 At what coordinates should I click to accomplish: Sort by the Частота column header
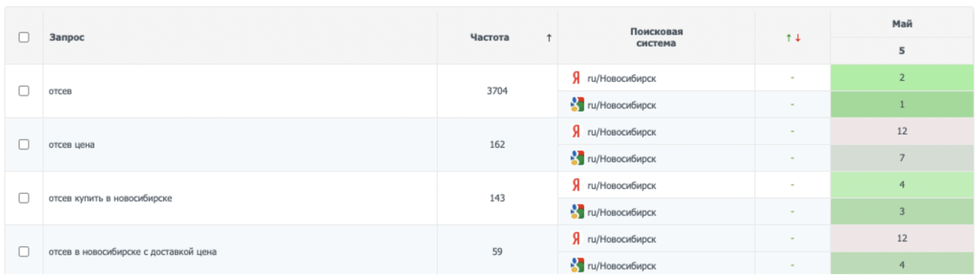point(489,37)
